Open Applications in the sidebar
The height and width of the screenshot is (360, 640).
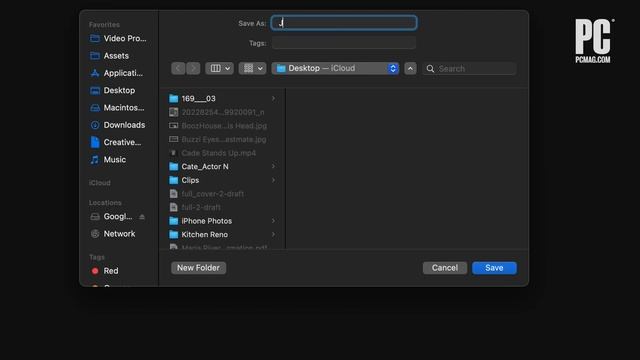pos(116,73)
